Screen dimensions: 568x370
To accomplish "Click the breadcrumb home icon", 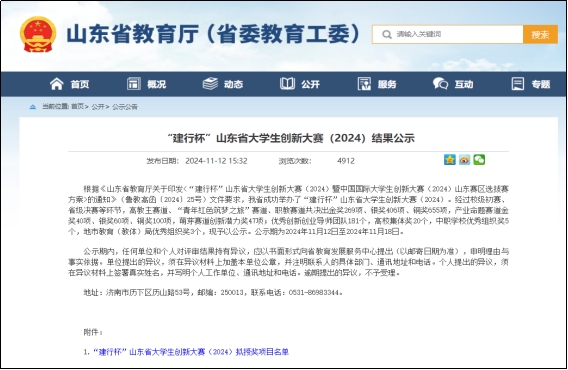I will click(x=33, y=107).
